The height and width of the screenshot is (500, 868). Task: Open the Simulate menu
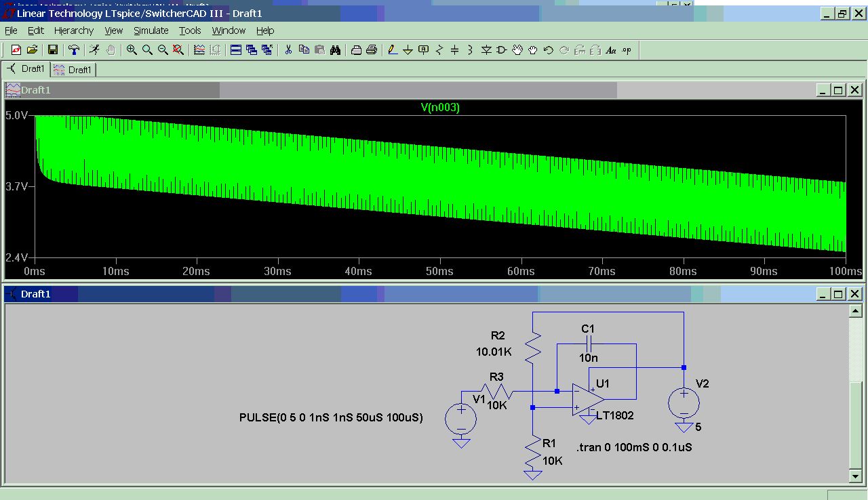coord(151,30)
